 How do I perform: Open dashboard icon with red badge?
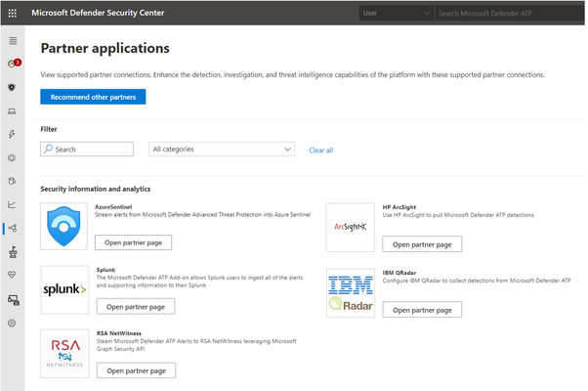15,64
